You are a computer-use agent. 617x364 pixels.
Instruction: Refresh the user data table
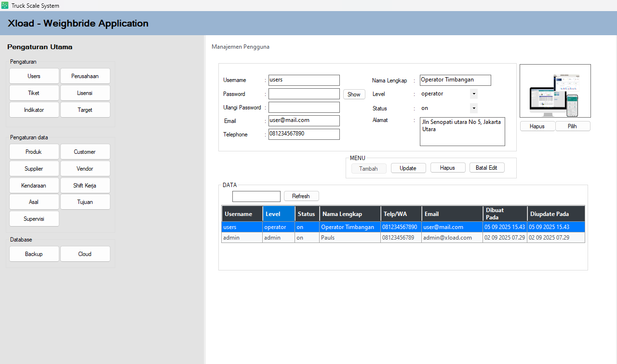click(301, 196)
